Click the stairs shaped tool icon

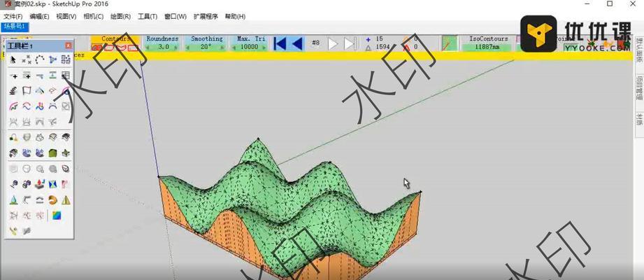(x=13, y=90)
